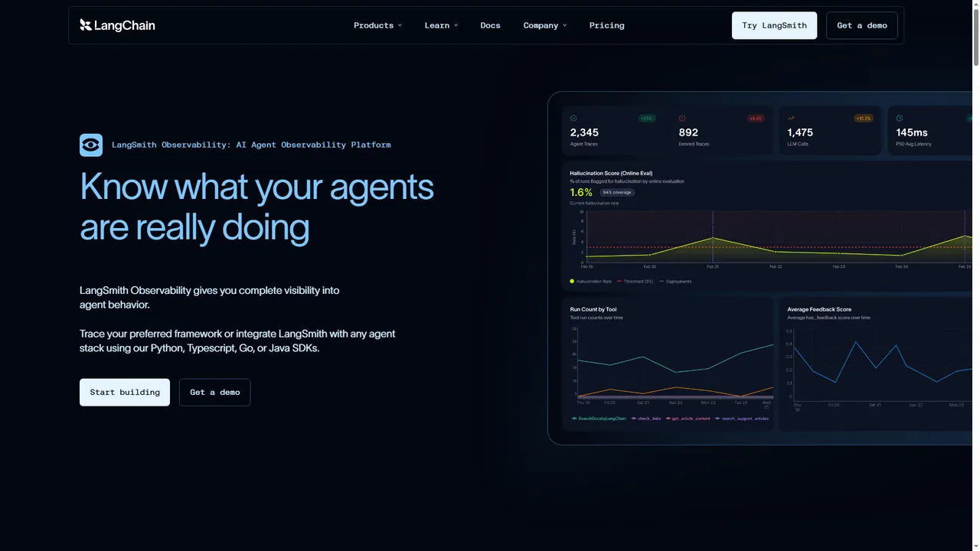980x551 pixels.
Task: Click the clock icon above P50 Avg Latency
Action: (x=900, y=119)
